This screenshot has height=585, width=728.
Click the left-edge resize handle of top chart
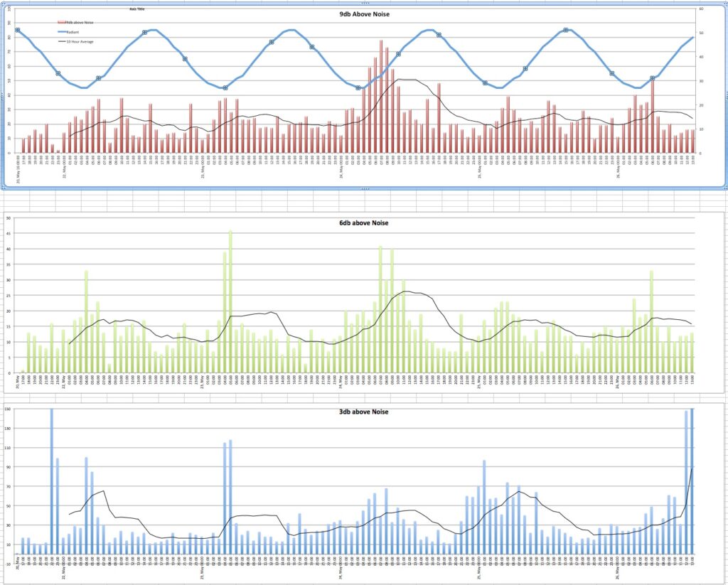(x=3, y=96)
